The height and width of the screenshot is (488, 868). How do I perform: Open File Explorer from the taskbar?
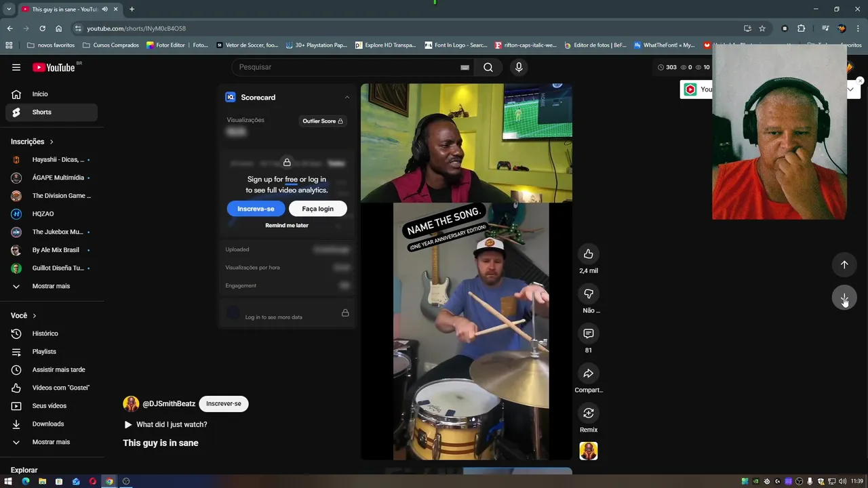click(42, 481)
